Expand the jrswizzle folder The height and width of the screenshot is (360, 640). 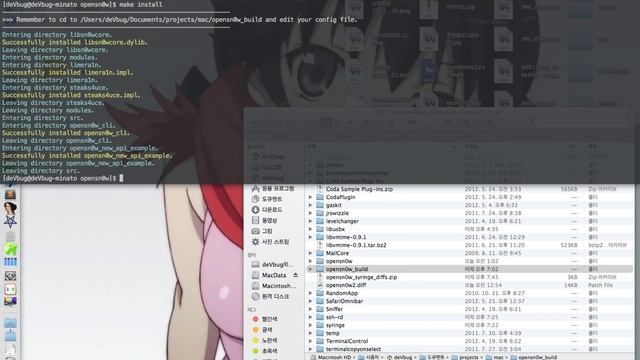tap(310, 213)
